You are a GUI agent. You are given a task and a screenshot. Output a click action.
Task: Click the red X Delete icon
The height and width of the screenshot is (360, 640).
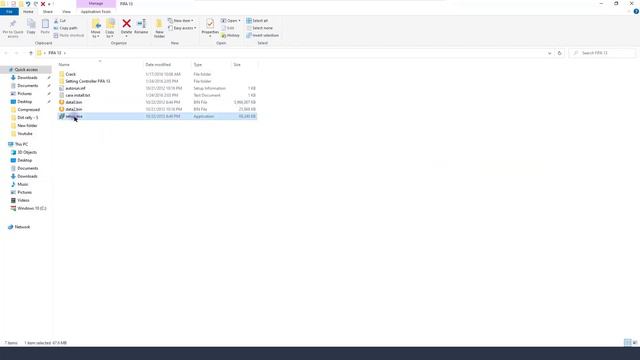coord(127,24)
